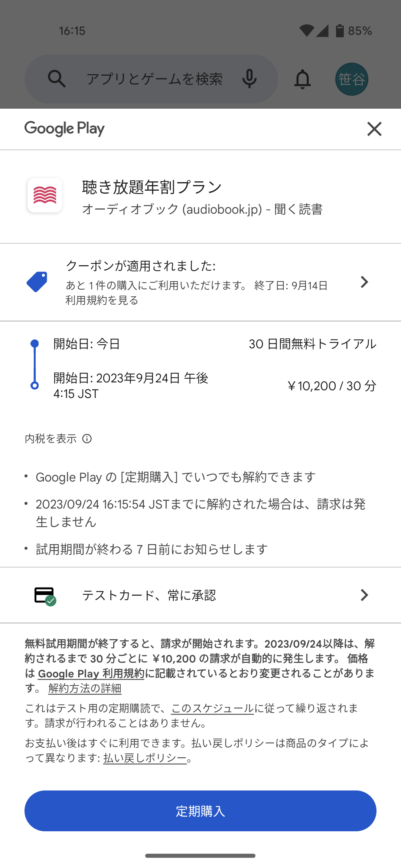Open Google Play 利用規約 link
The image size is (401, 868).
(x=91, y=673)
